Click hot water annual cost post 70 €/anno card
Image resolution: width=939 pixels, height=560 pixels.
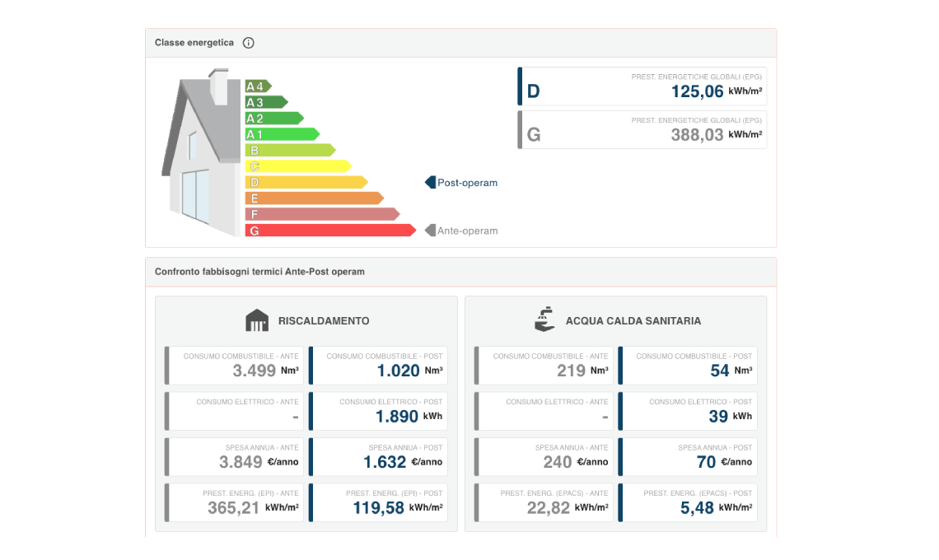pos(688,457)
